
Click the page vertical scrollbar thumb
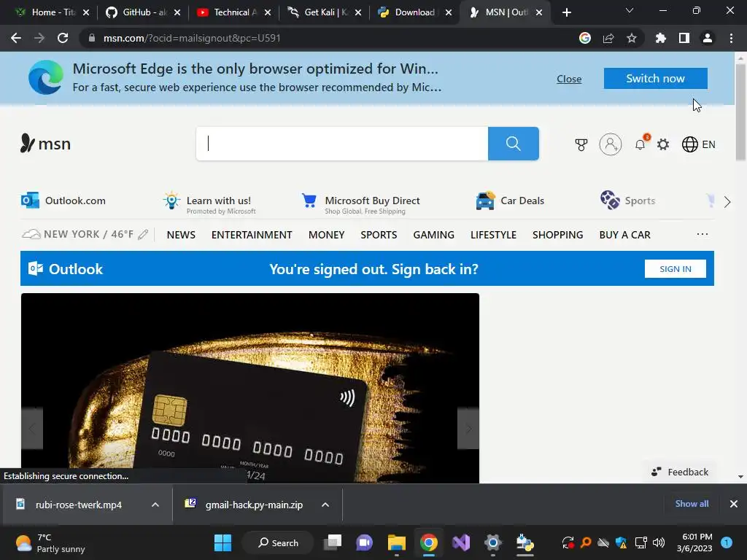coord(740,112)
